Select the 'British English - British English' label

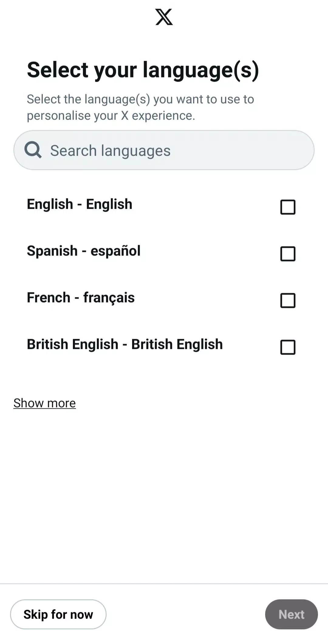pyautogui.click(x=125, y=344)
